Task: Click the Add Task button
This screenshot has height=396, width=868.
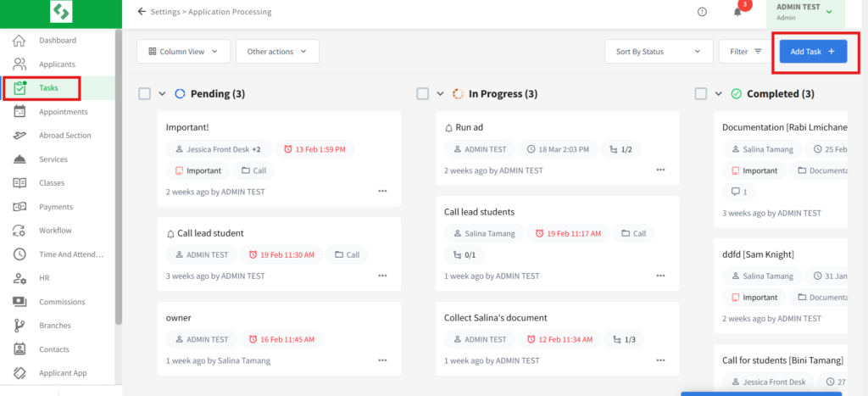Action: [812, 52]
